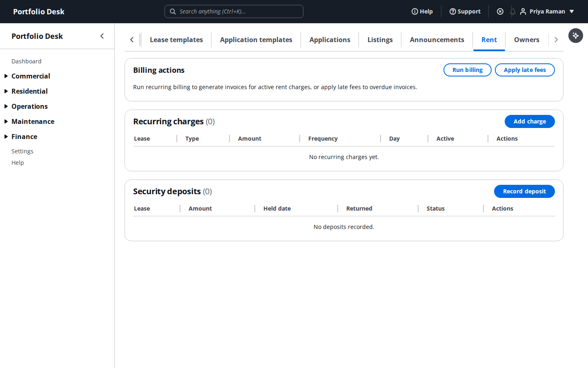This screenshot has width=588, height=368.
Task: Open the sparkle AI assistant button
Action: click(x=576, y=36)
